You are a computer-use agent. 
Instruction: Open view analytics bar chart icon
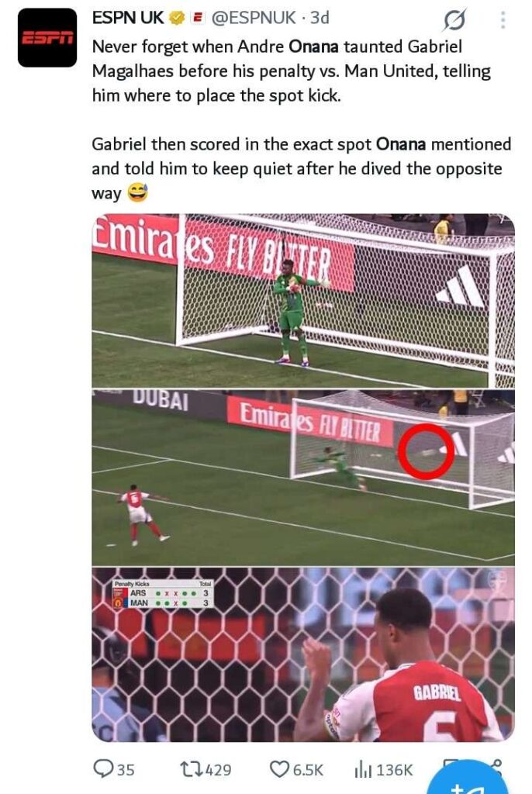click(x=363, y=768)
